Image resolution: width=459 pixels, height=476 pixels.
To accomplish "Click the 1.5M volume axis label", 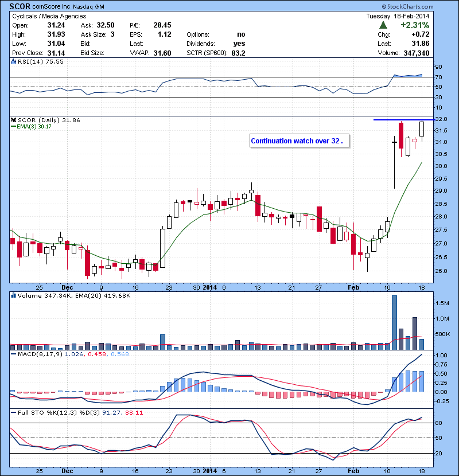I will click(442, 303).
